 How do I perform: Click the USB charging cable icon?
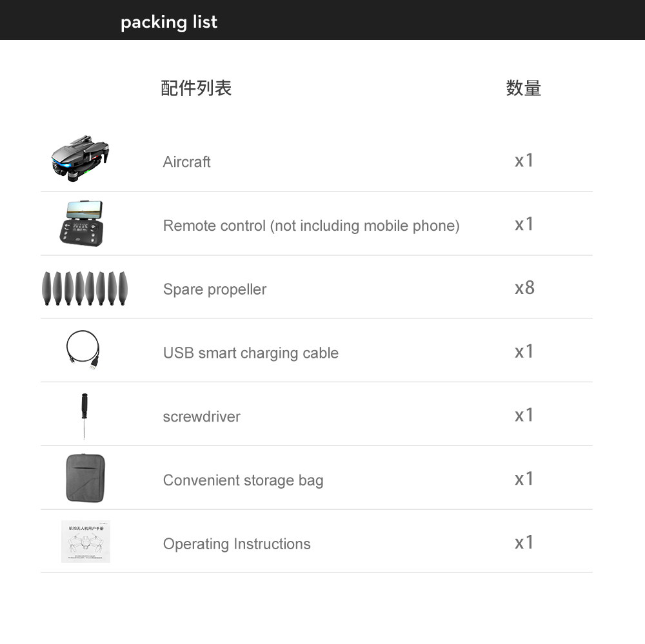(84, 349)
